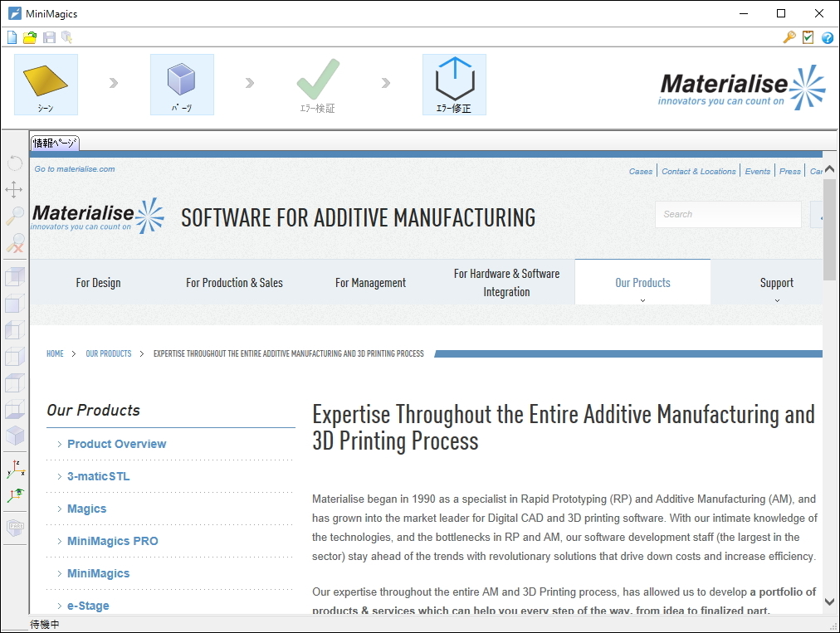Click the sixth cube face view icon
The width and height of the screenshot is (840, 633).
pyautogui.click(x=14, y=409)
